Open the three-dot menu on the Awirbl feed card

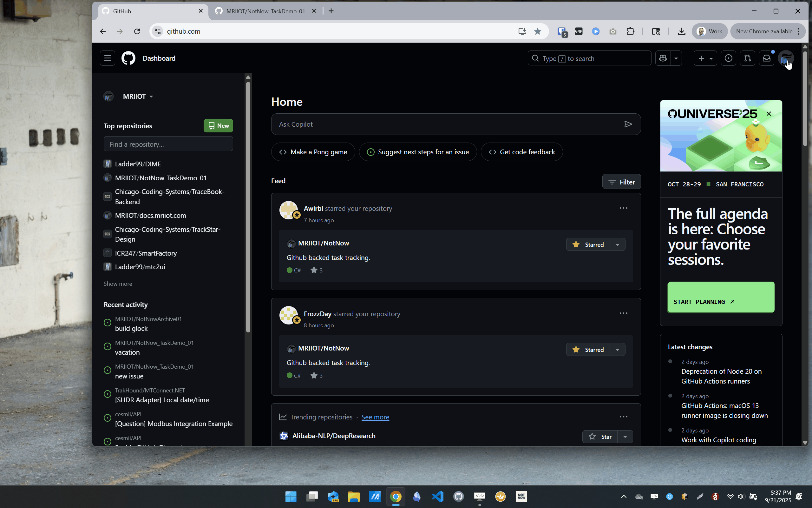[623, 208]
